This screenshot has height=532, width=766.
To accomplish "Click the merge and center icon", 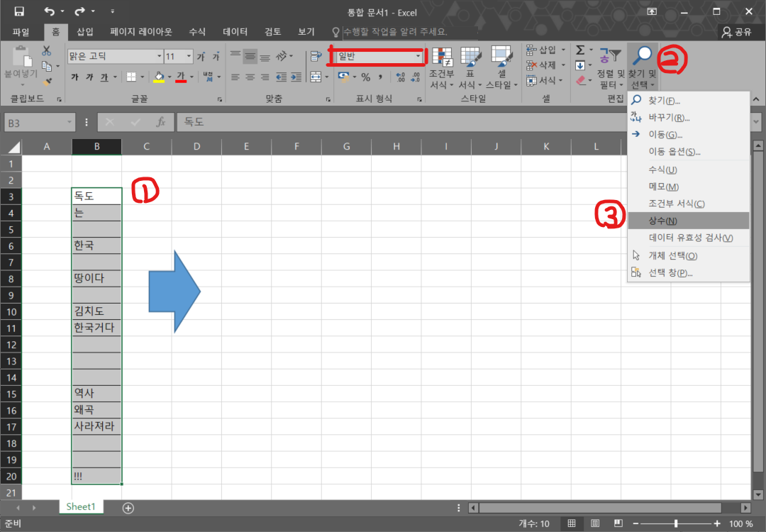I will tap(316, 77).
